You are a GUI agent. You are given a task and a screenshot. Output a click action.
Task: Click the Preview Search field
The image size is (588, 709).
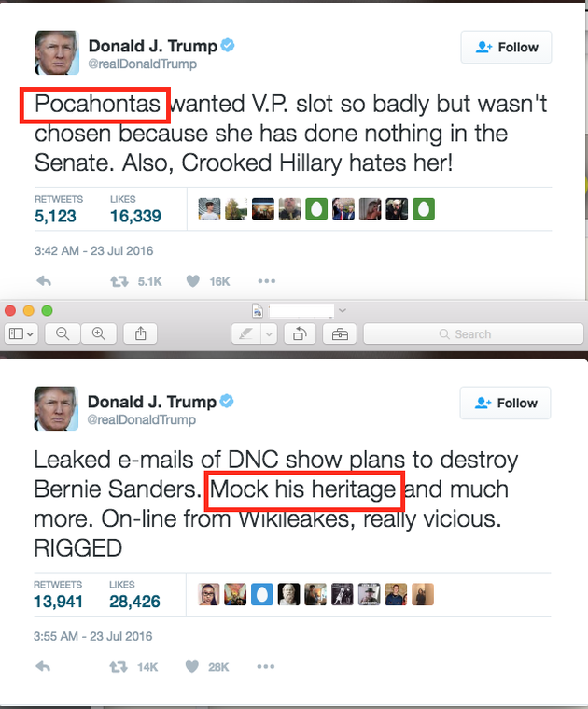(473, 334)
